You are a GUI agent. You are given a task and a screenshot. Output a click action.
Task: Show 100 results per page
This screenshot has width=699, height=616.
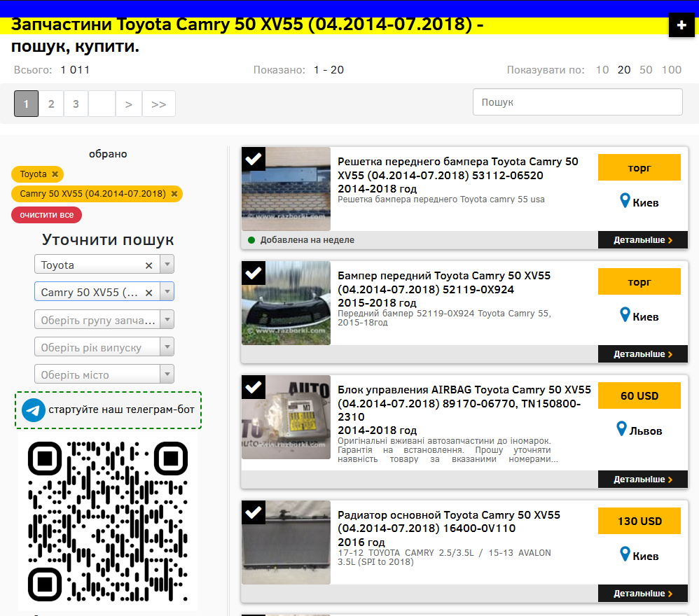[672, 70]
